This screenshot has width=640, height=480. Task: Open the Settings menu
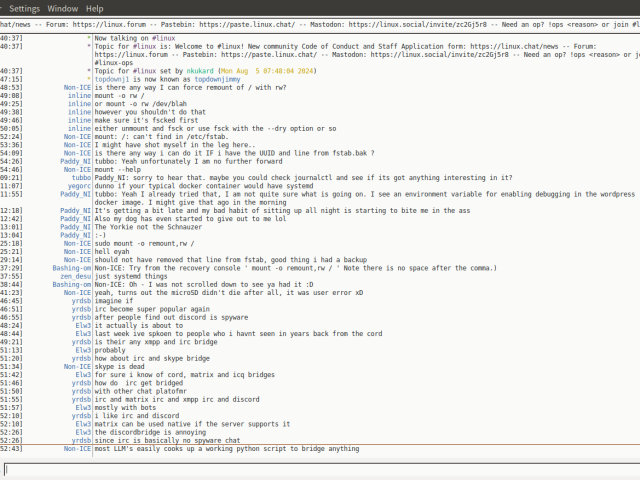(24, 7)
